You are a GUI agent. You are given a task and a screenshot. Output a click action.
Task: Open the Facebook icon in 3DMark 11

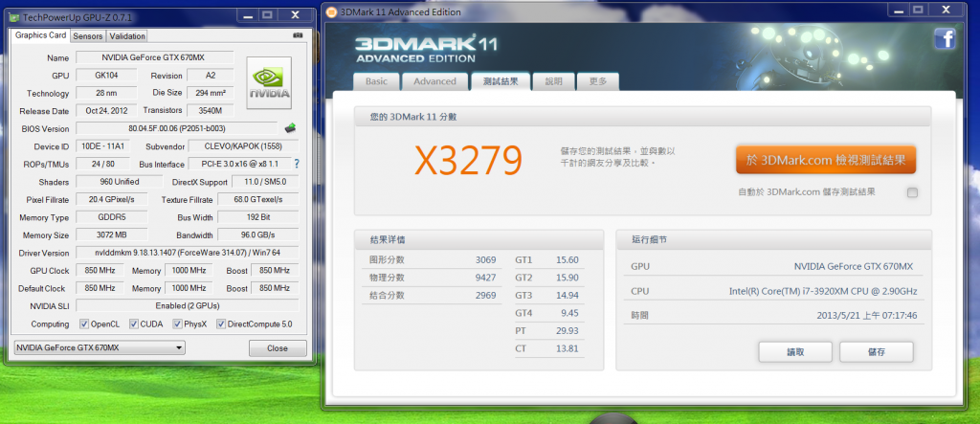coord(945,39)
